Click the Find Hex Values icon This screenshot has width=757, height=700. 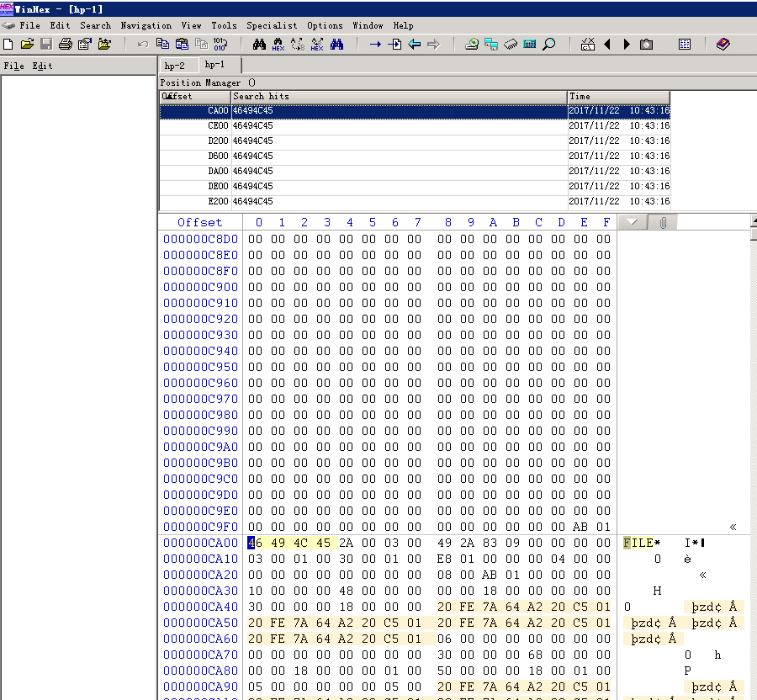(x=278, y=45)
